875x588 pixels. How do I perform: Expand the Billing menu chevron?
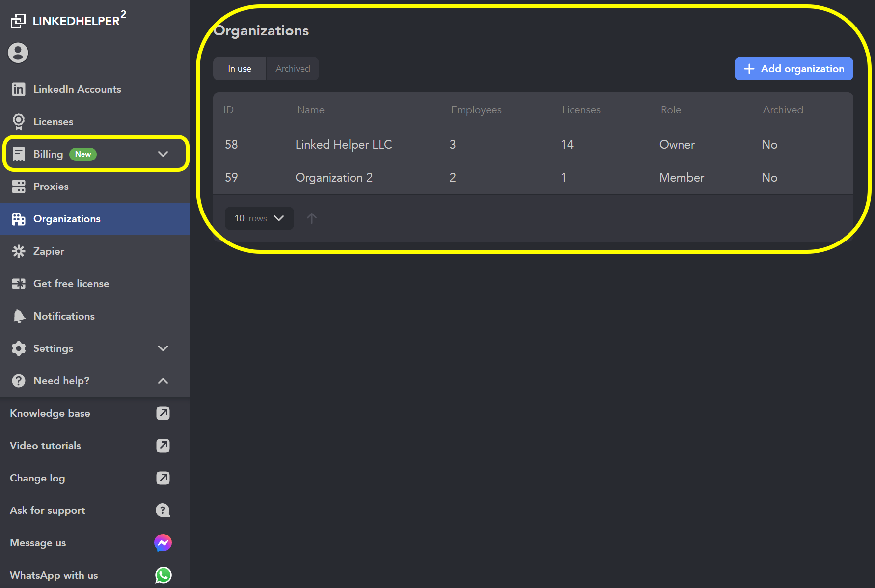coord(163,154)
